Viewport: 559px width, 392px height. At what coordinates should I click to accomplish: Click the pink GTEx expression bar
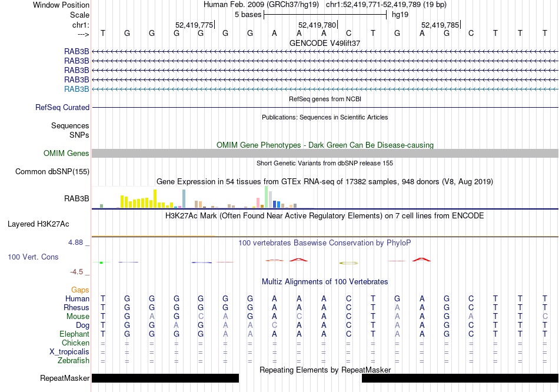(x=258, y=202)
